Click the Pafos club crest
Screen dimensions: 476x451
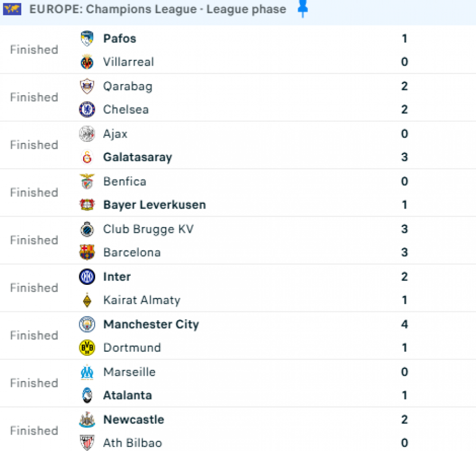pos(87,39)
